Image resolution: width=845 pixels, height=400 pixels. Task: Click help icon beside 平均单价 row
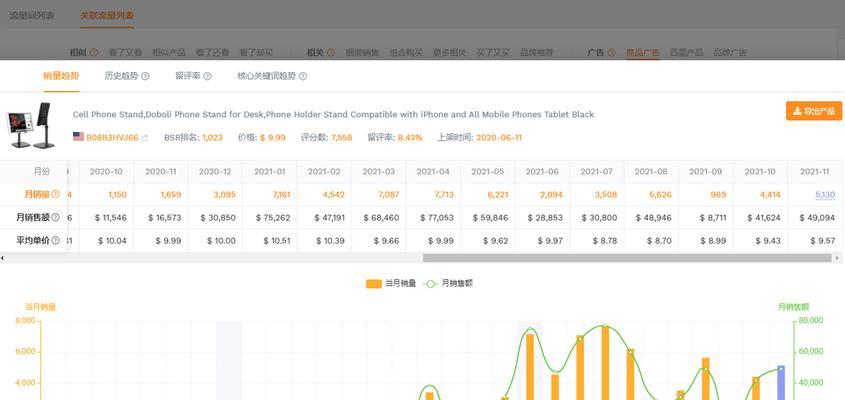[55, 240]
